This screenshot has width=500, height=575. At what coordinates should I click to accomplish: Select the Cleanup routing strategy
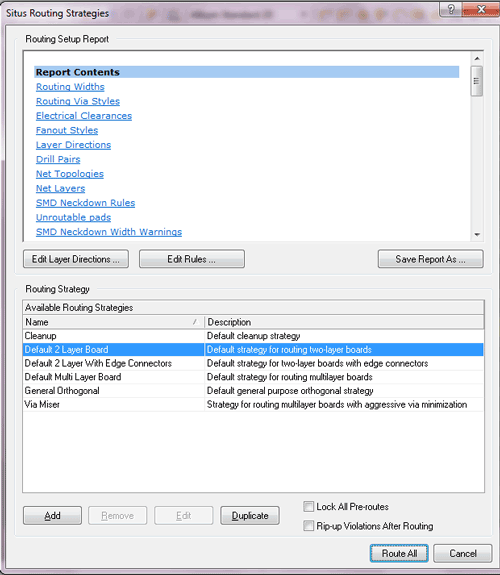[x=253, y=336]
